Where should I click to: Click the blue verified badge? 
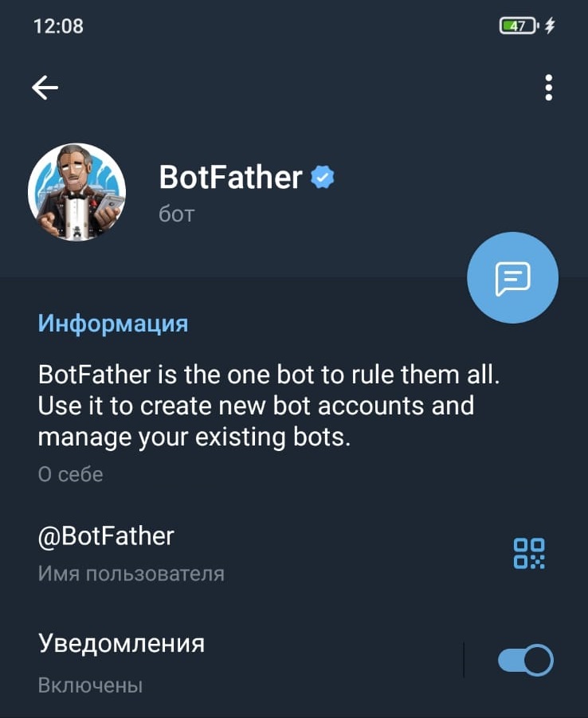click(x=321, y=178)
